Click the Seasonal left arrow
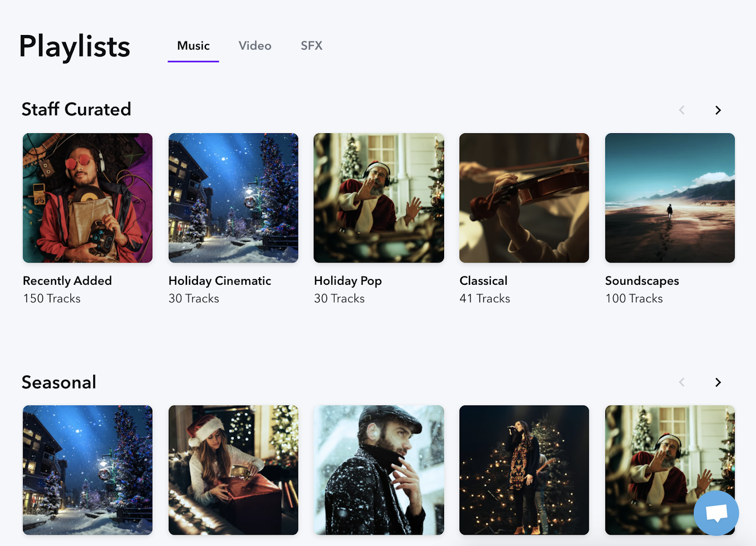 [x=682, y=382]
